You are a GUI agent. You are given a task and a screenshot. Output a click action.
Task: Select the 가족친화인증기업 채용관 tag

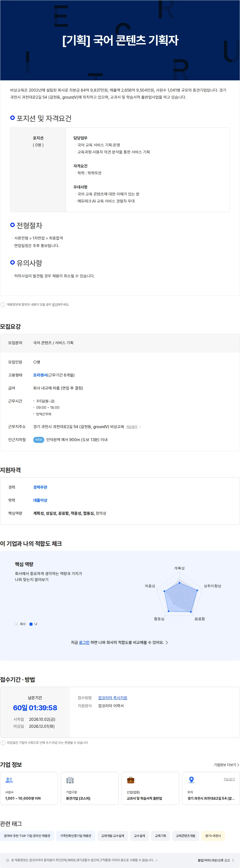tap(76, 836)
